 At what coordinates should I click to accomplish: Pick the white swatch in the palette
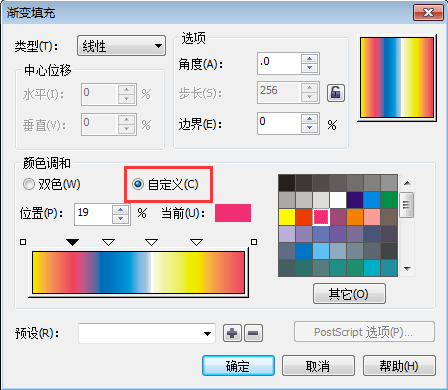tap(338, 200)
